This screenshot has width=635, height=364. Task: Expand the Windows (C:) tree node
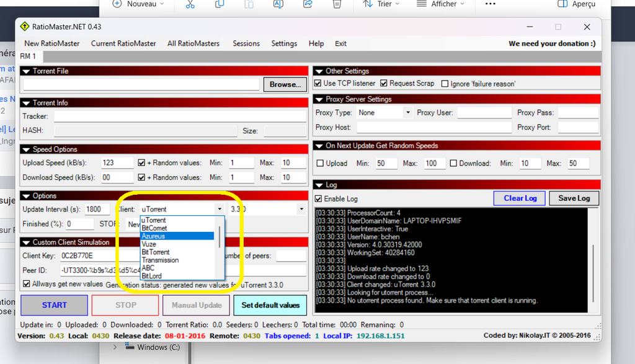pos(115,347)
